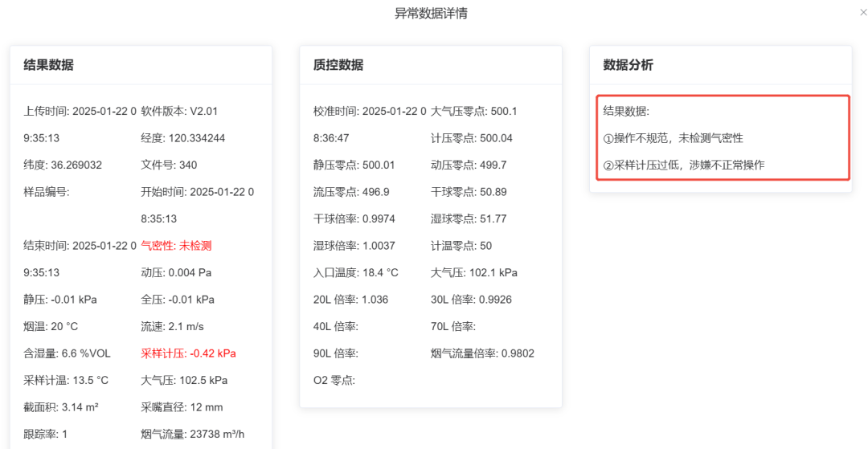Image resolution: width=868 pixels, height=449 pixels.
Task: Click the 静压零点: 500.01 value
Action: pyautogui.click(x=354, y=165)
